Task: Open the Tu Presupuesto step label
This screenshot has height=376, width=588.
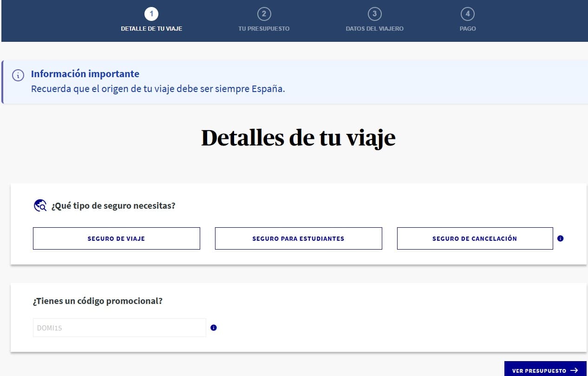Action: 264,29
